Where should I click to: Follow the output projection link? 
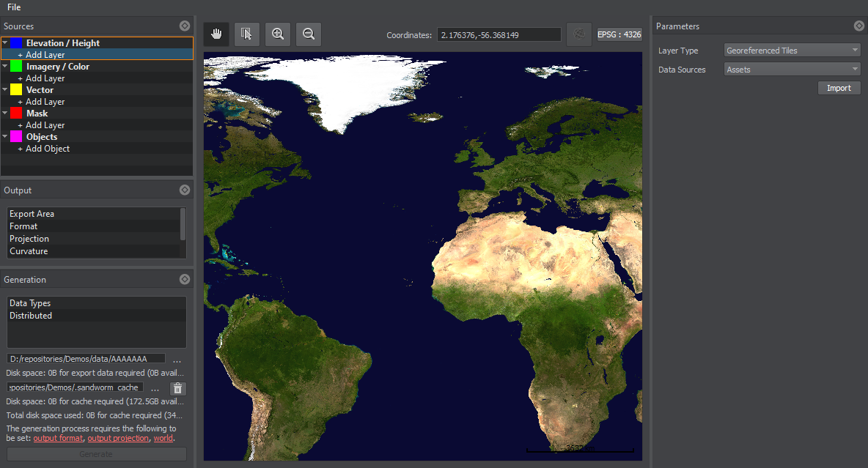[118, 438]
